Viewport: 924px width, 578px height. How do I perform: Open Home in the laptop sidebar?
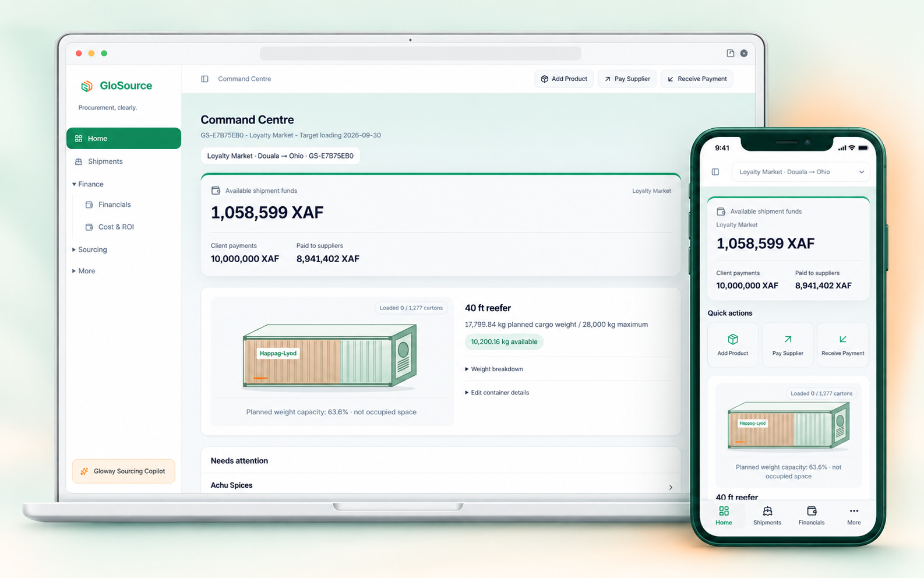[x=124, y=139]
